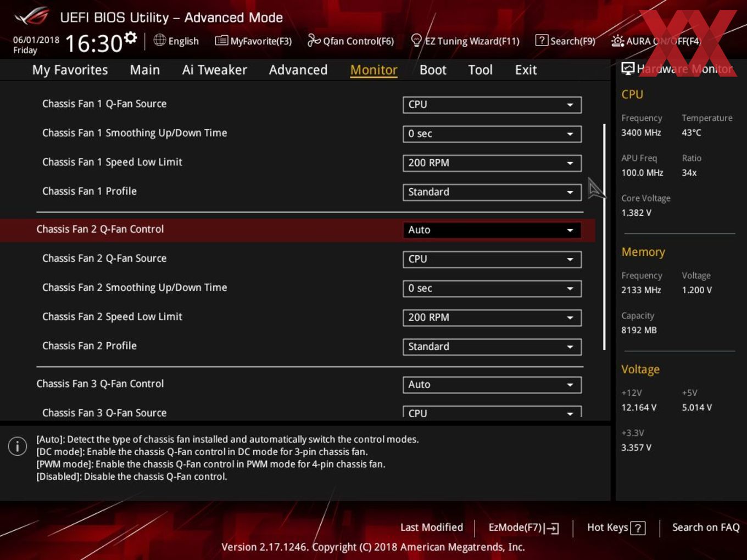The width and height of the screenshot is (747, 560).
Task: Click the AURA light icon
Action: pyautogui.click(x=617, y=41)
